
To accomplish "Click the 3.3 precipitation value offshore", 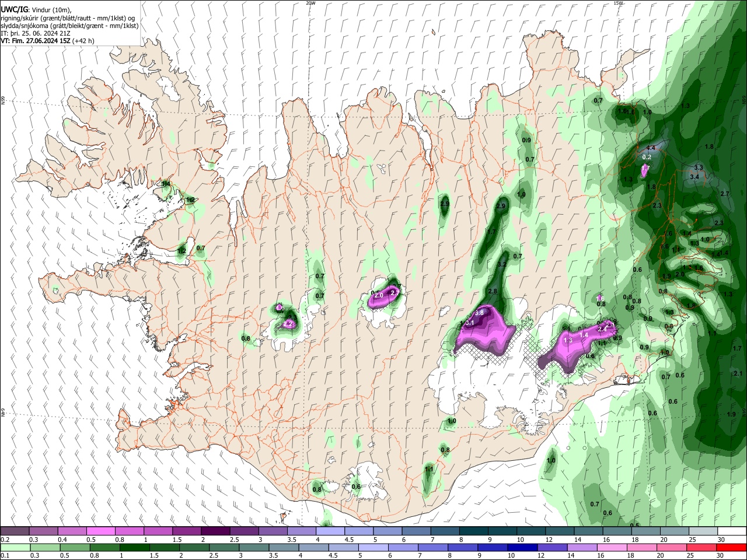I will (x=699, y=167).
